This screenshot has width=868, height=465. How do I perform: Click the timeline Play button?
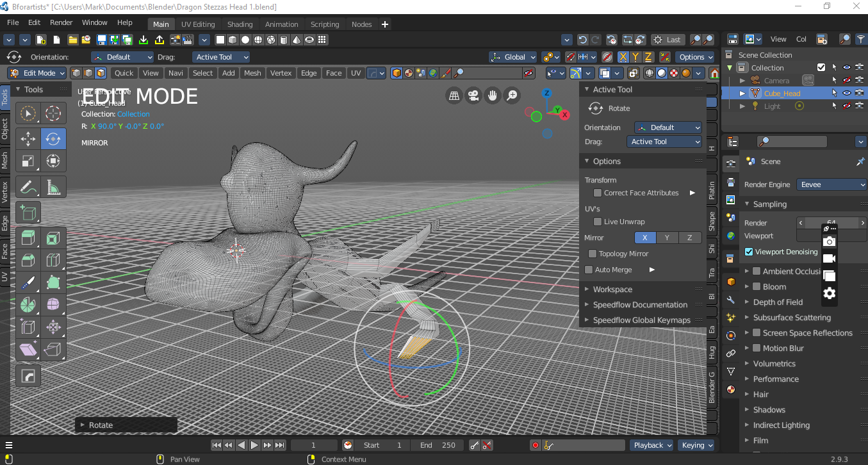254,445
